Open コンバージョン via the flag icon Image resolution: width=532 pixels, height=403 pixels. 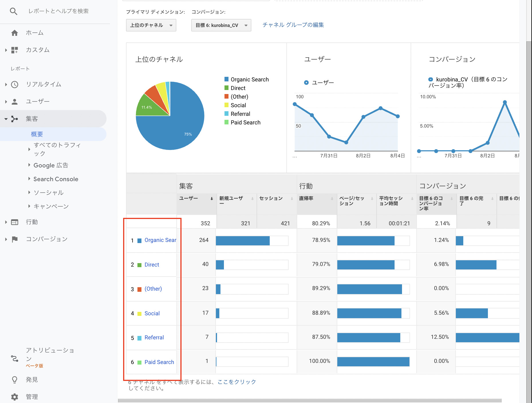[14, 238]
